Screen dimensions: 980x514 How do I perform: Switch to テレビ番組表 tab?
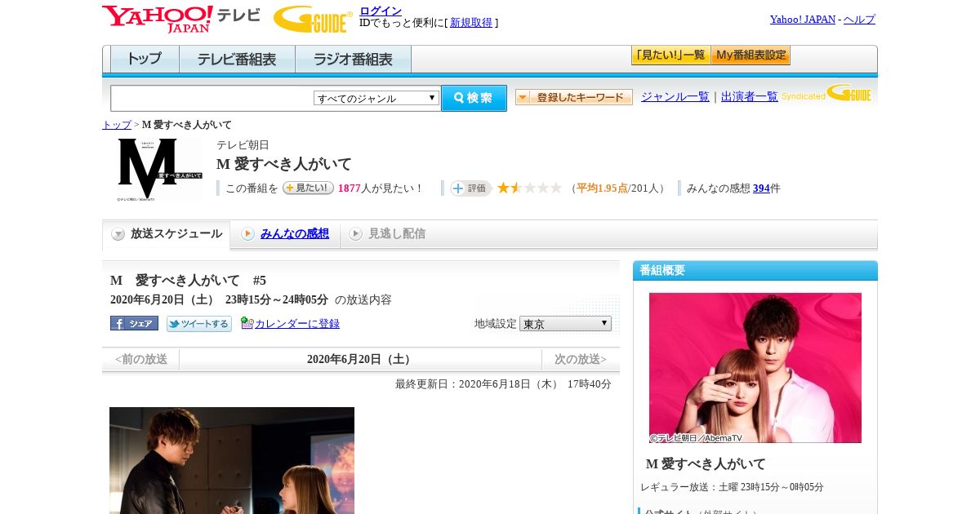tap(237, 60)
